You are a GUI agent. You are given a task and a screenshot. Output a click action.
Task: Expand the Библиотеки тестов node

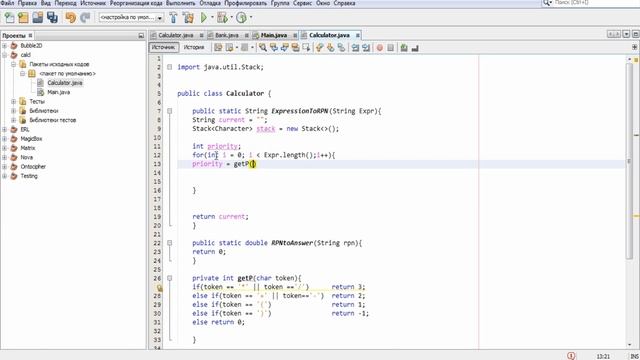[13, 120]
